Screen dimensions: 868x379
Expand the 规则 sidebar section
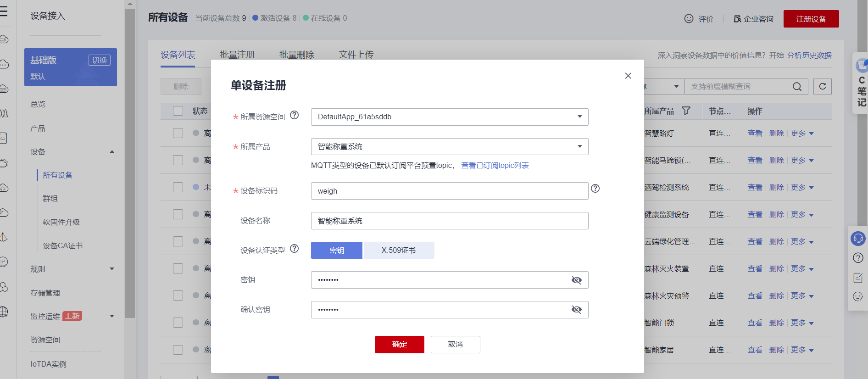pos(112,269)
